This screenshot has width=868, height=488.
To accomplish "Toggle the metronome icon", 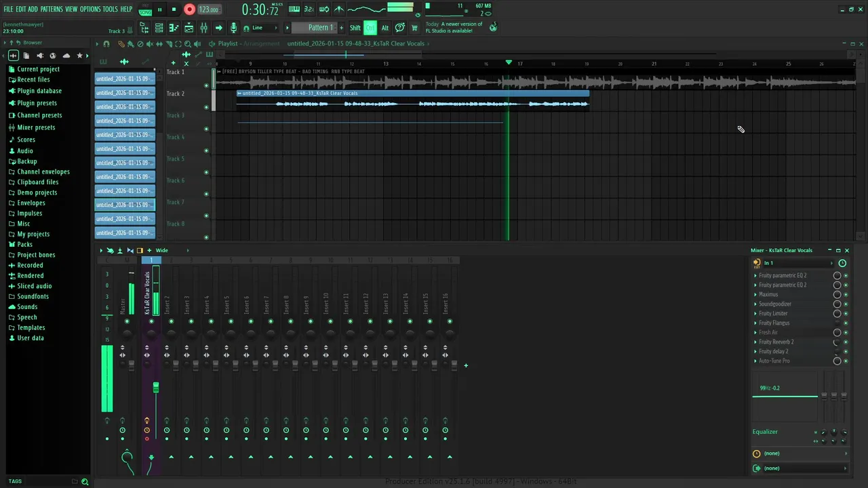I will coord(339,9).
